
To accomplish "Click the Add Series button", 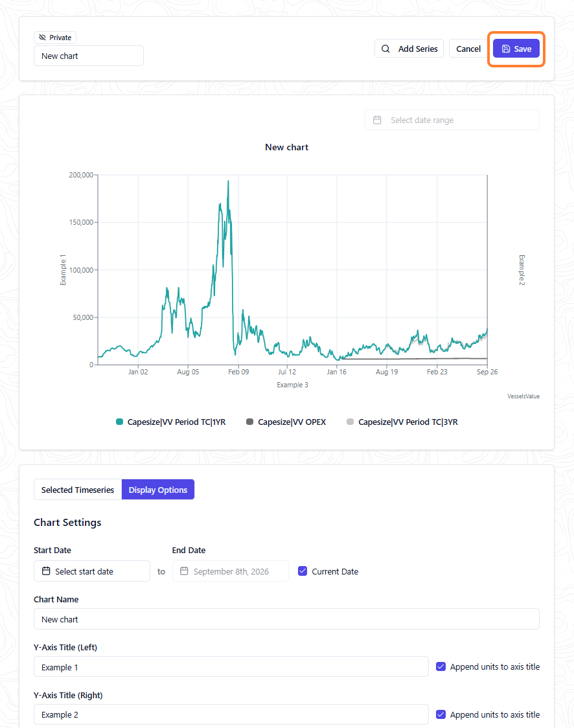I will (409, 49).
